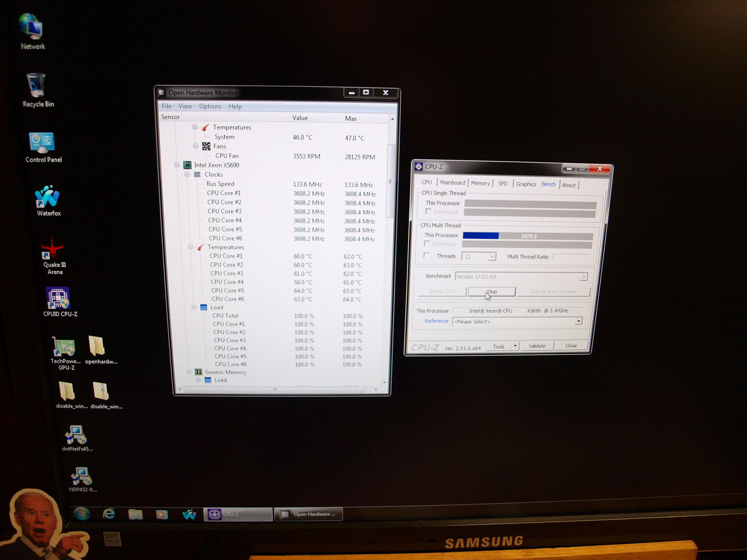Switch to the Graphics tab
Screen dimensions: 747x560
526,184
